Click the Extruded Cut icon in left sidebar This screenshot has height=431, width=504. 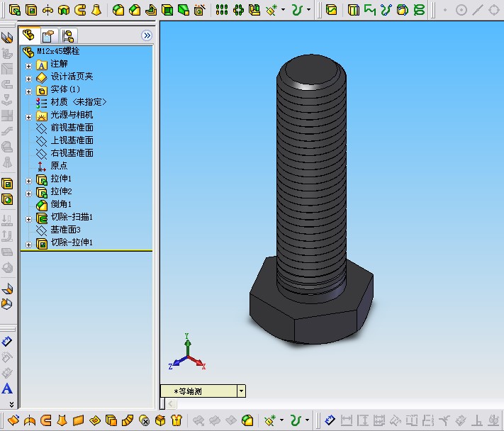point(7,184)
